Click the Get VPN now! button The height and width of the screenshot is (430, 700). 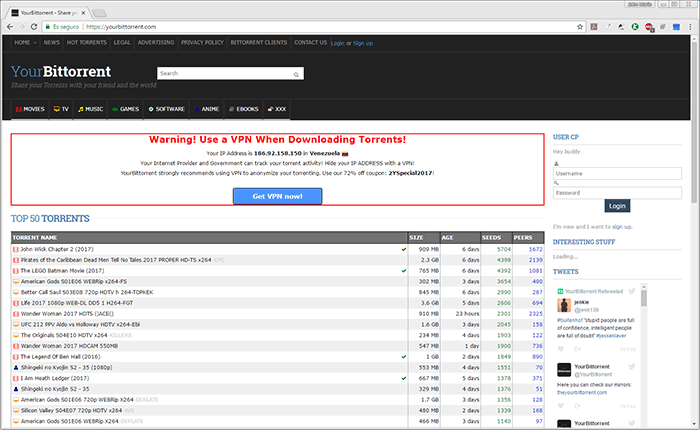point(277,196)
